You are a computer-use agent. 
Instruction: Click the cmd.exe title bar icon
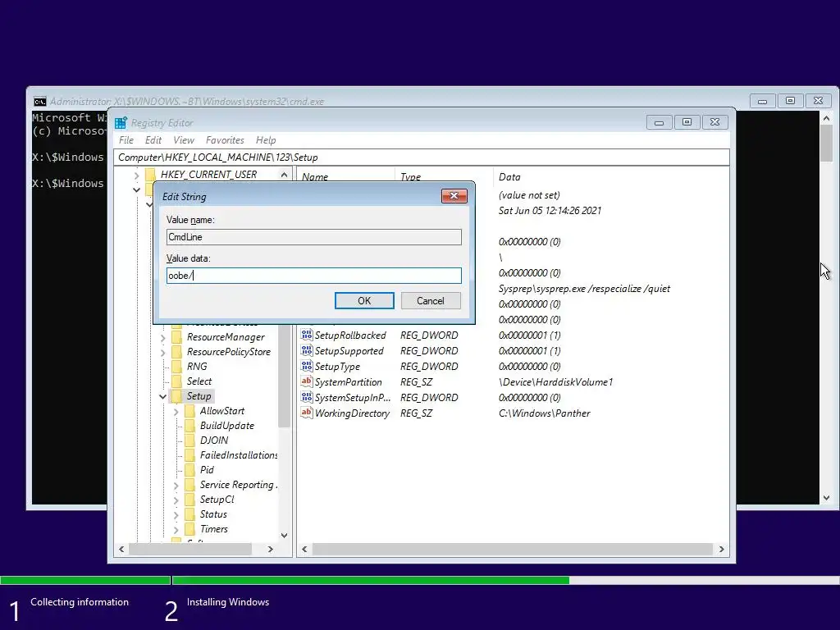39,101
